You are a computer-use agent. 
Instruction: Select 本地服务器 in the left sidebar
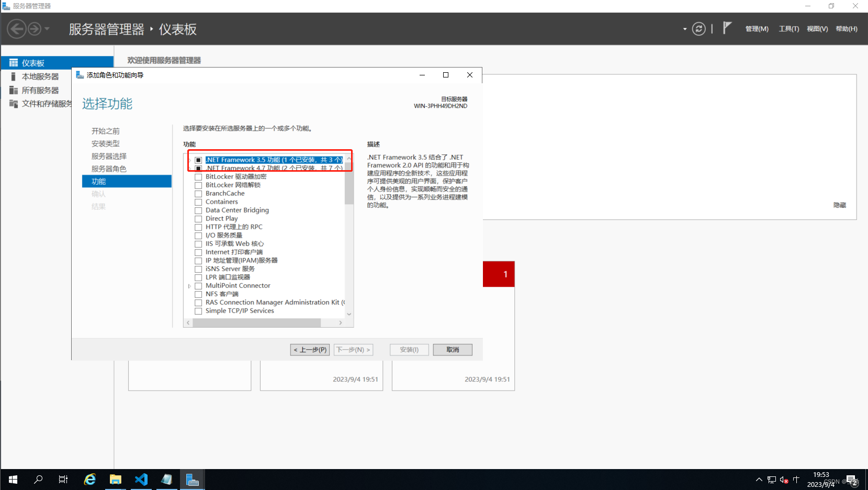pos(40,76)
